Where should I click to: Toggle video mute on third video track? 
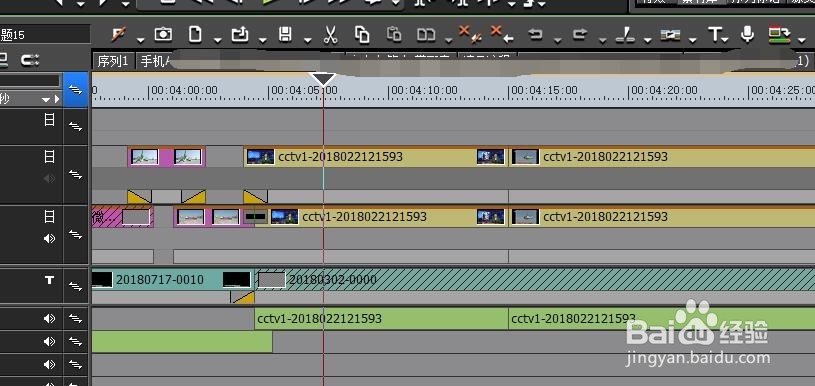[x=49, y=216]
